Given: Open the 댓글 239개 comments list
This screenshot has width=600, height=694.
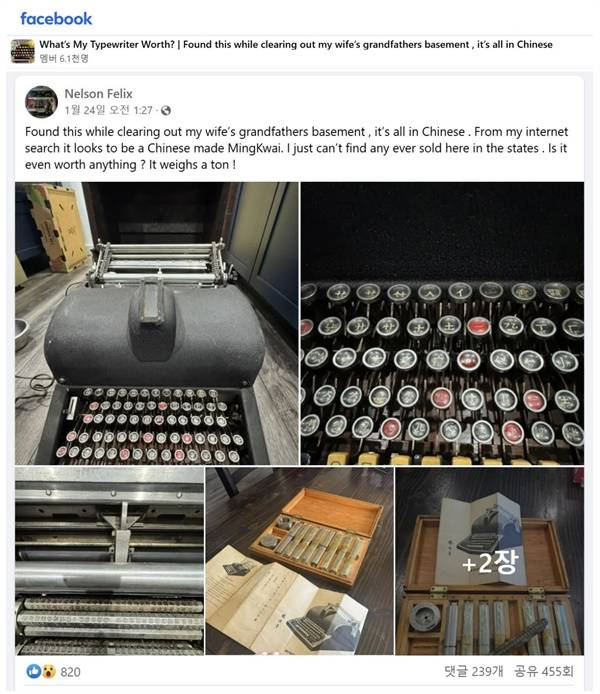Looking at the screenshot, I should coord(473,671).
